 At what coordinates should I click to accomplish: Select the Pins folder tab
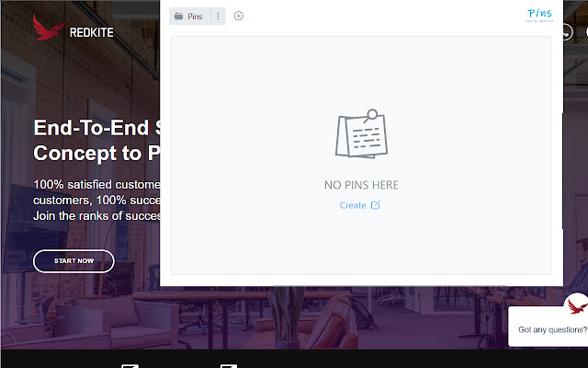pos(190,17)
